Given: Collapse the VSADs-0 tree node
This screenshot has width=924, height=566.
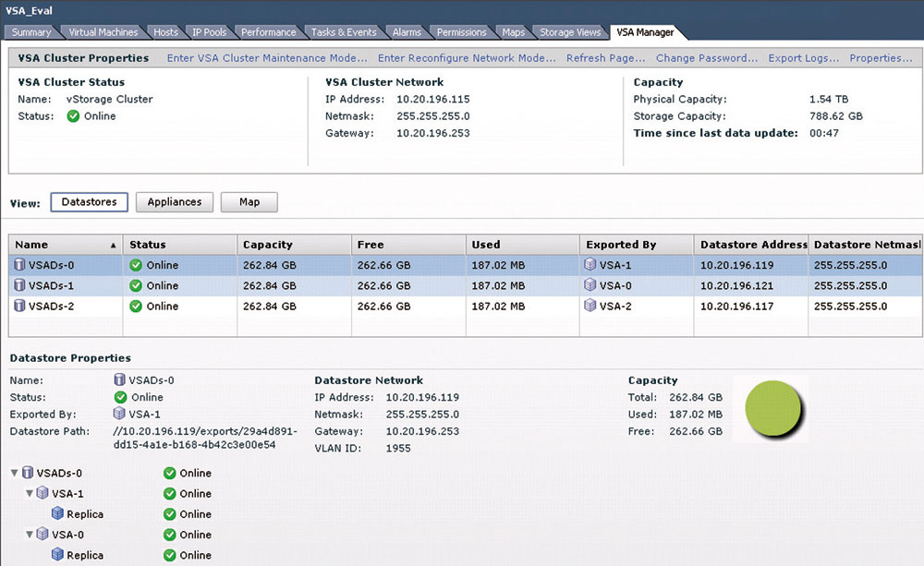Looking at the screenshot, I should coord(14,473).
